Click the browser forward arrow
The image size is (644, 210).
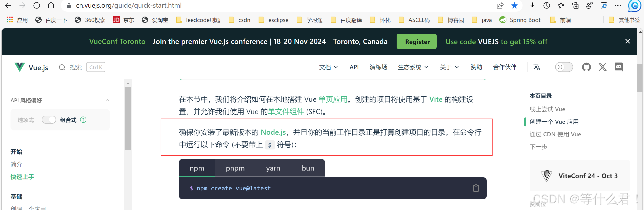click(22, 6)
